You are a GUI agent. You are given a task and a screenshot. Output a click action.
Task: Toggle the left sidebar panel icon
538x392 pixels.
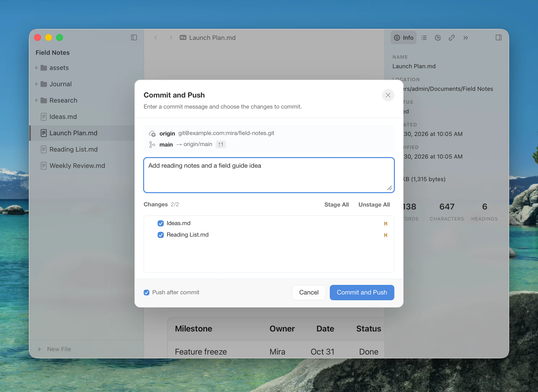pyautogui.click(x=134, y=37)
